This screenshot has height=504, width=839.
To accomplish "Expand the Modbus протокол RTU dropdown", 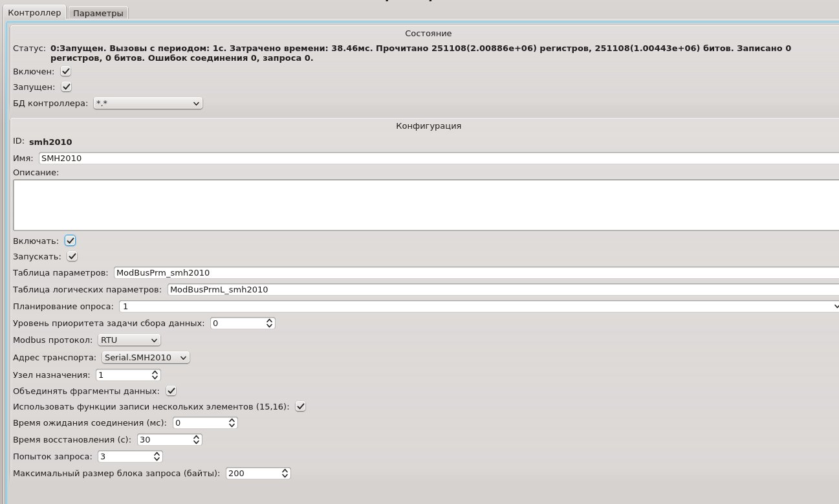I will [129, 340].
